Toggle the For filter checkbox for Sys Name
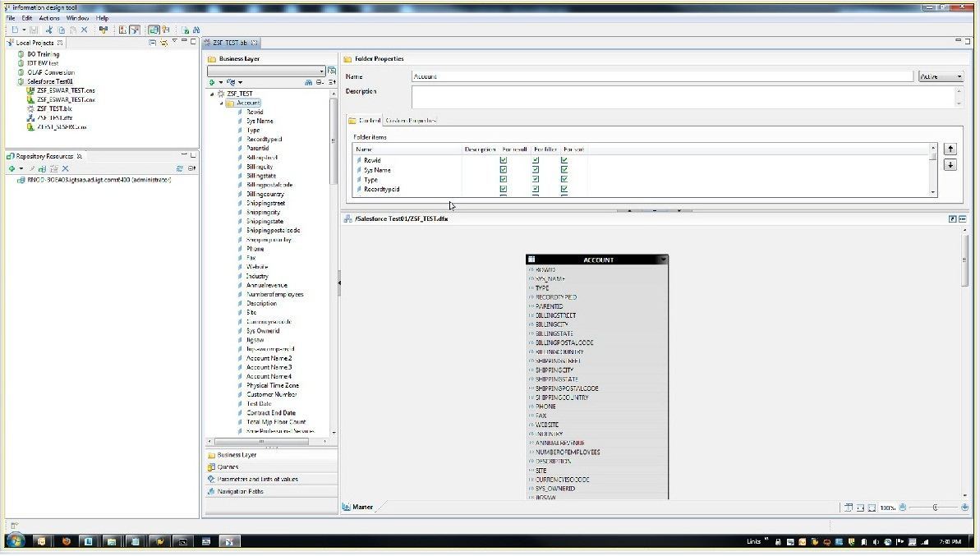980x556 pixels. click(535, 170)
